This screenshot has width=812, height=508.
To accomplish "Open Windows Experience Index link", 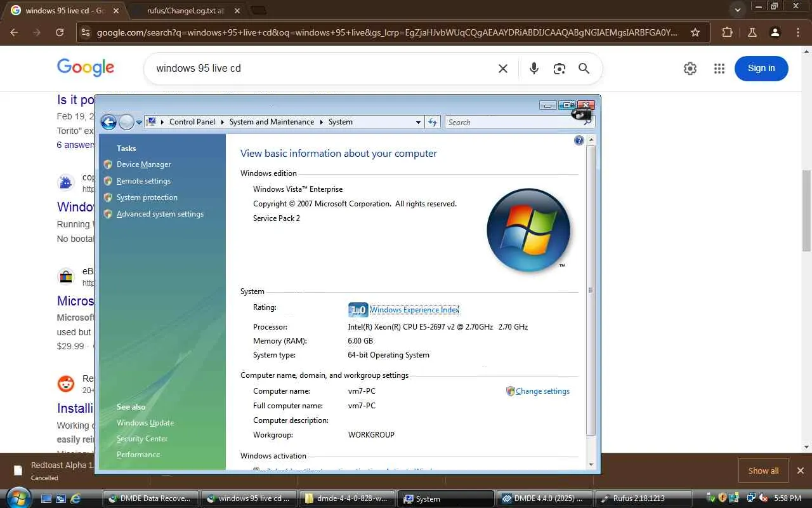I will (414, 310).
